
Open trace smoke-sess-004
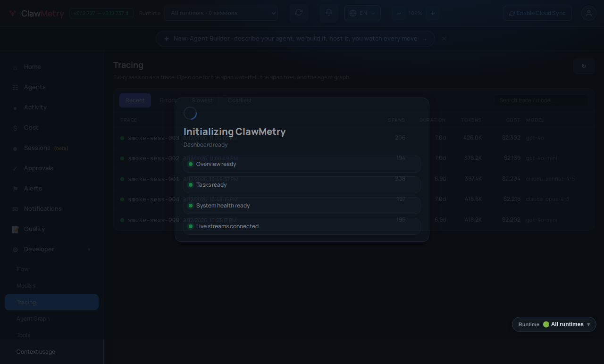tap(353, 199)
